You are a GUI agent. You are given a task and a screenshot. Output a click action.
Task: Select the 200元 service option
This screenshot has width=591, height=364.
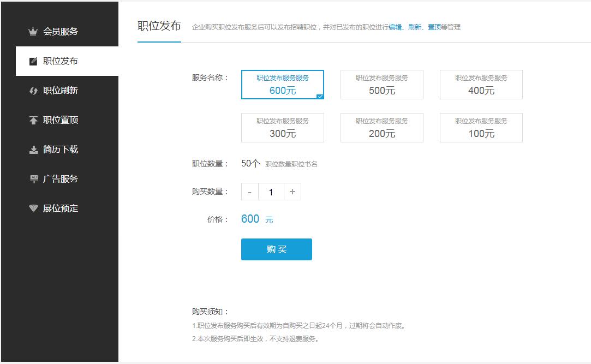click(x=381, y=127)
